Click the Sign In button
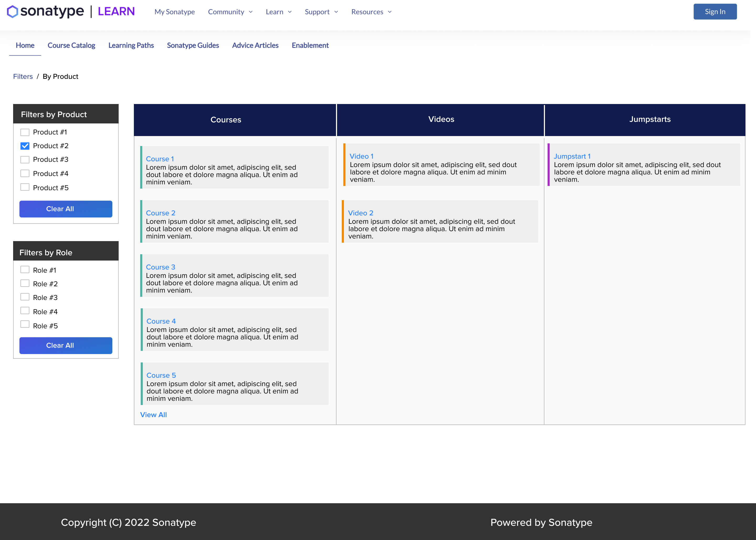This screenshot has width=756, height=540. click(715, 12)
